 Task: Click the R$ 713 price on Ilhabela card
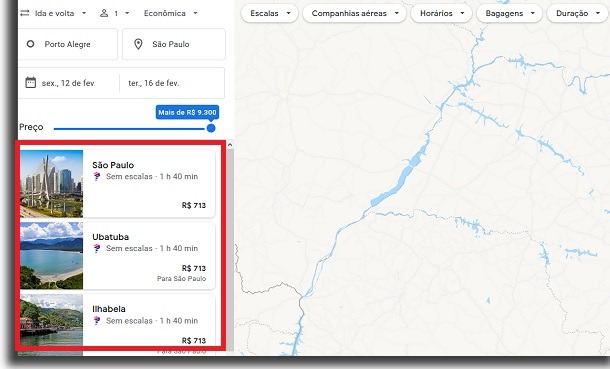click(x=194, y=340)
